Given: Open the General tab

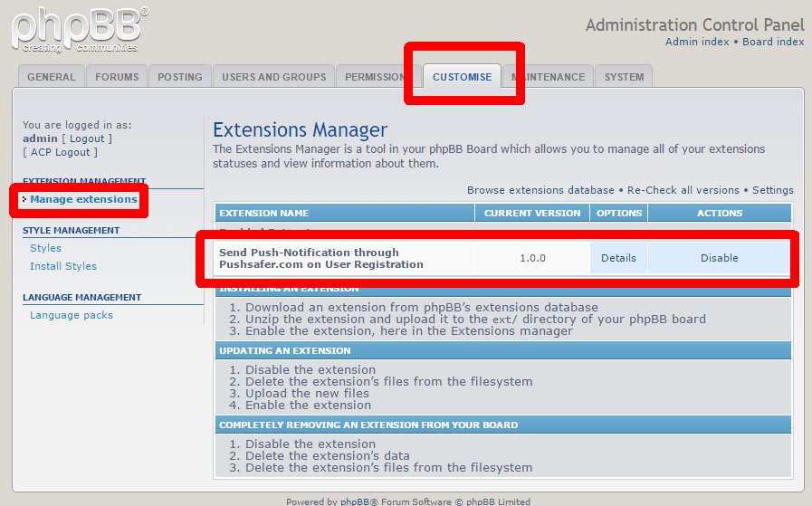Looking at the screenshot, I should [x=51, y=77].
